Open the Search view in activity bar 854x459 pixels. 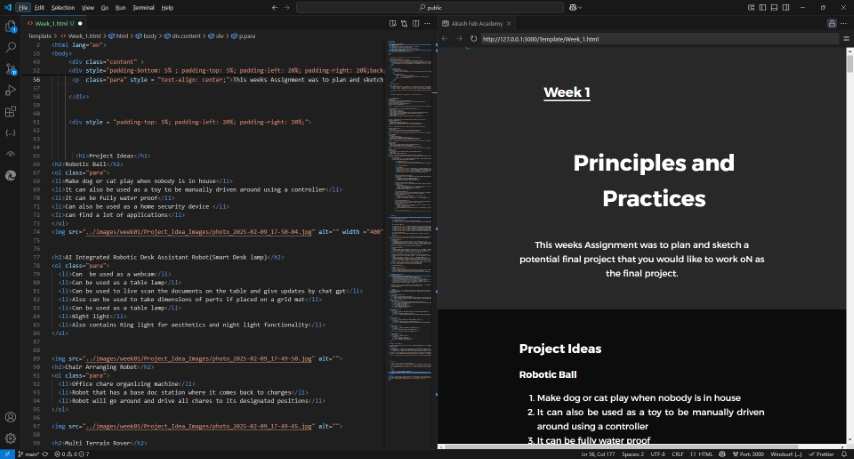(10, 47)
